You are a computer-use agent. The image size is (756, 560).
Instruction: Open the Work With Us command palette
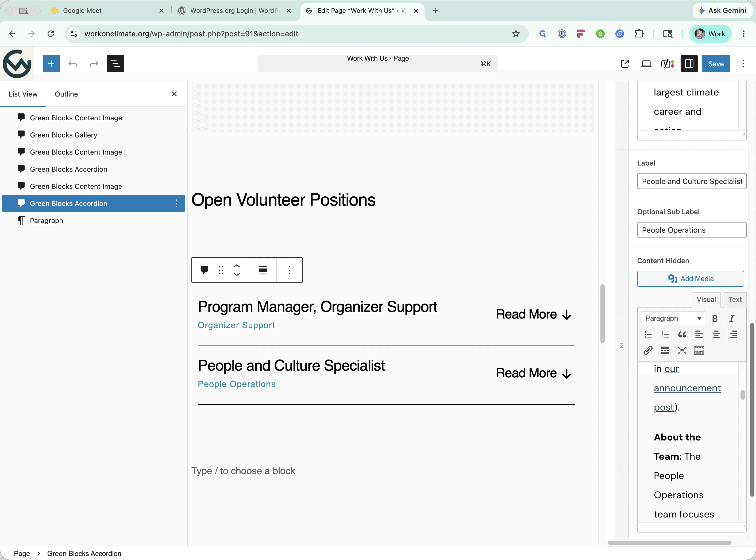point(377,63)
